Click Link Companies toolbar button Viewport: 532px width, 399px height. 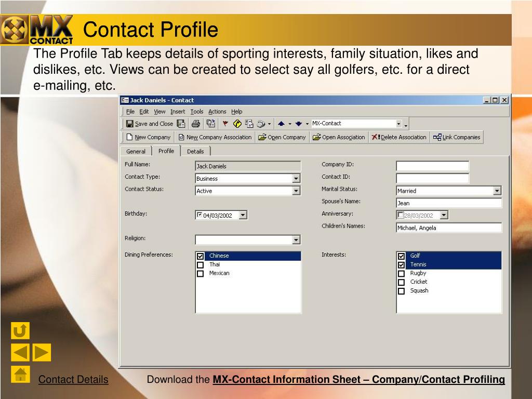pyautogui.click(x=457, y=137)
